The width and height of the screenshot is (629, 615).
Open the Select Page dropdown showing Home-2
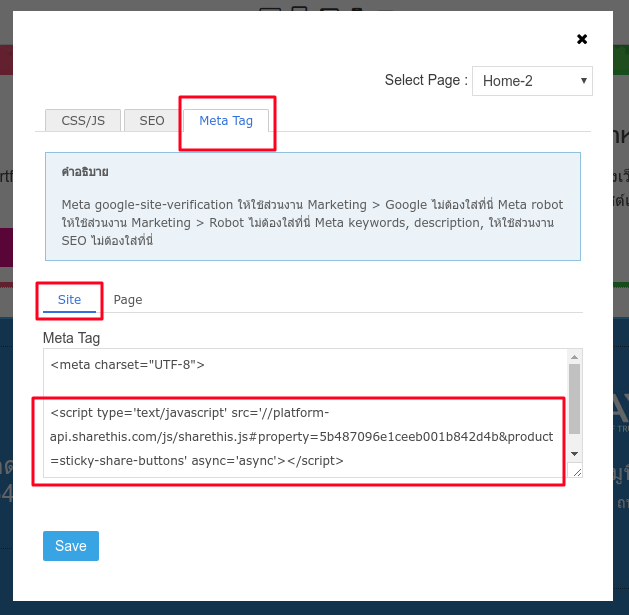pyautogui.click(x=532, y=81)
